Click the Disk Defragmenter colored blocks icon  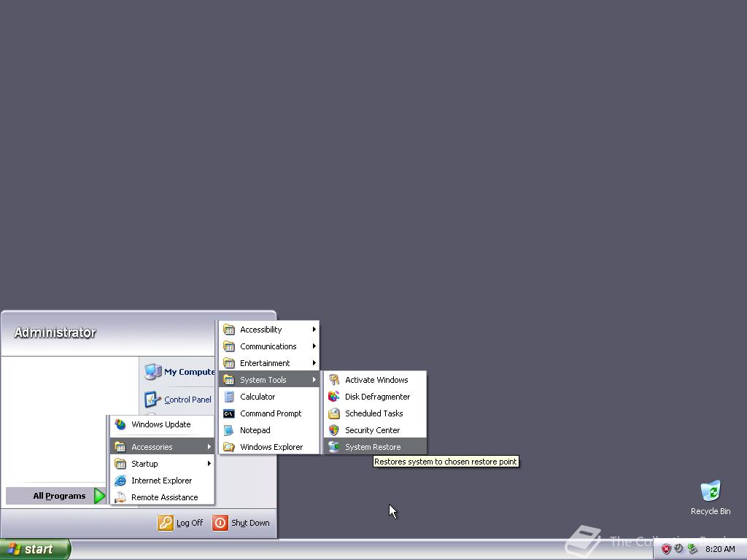(x=334, y=396)
